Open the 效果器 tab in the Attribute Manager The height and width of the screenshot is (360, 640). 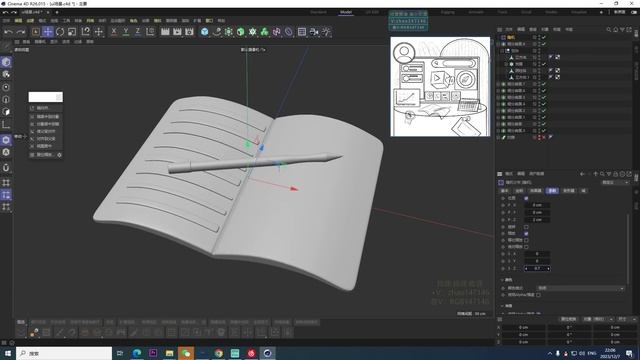pyautogui.click(x=536, y=191)
